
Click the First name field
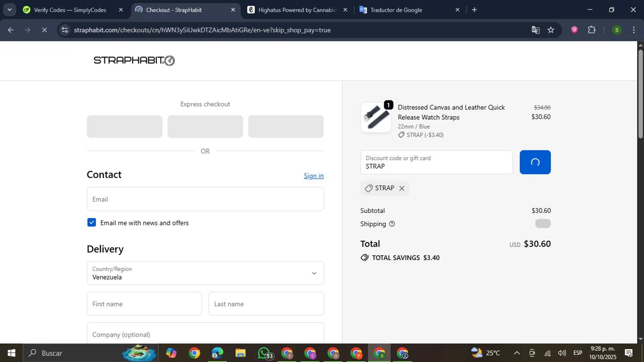[x=144, y=304]
